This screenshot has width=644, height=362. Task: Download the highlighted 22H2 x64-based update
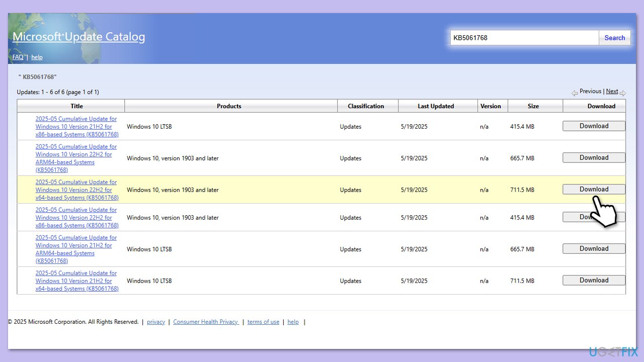coord(594,190)
